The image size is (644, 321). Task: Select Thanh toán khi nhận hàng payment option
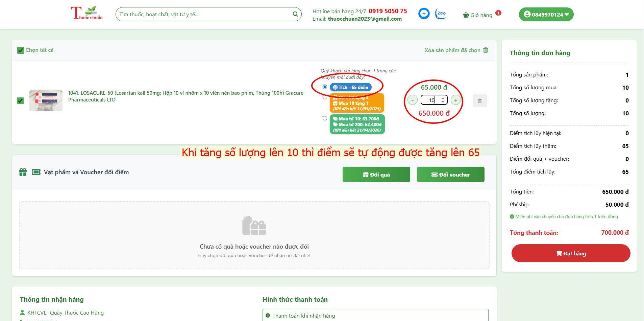click(267, 315)
